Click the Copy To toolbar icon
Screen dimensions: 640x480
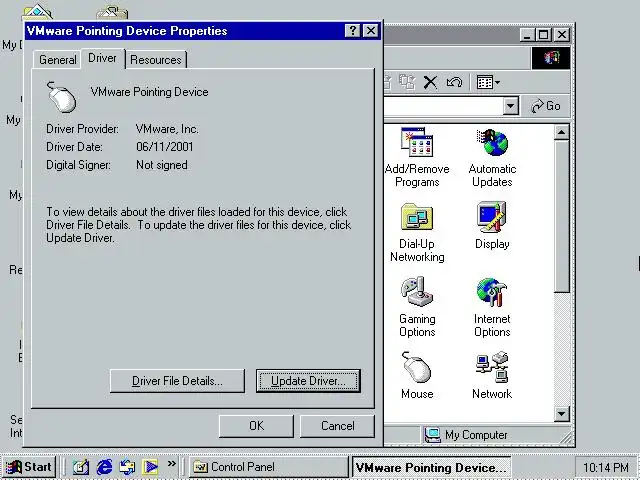(x=407, y=82)
